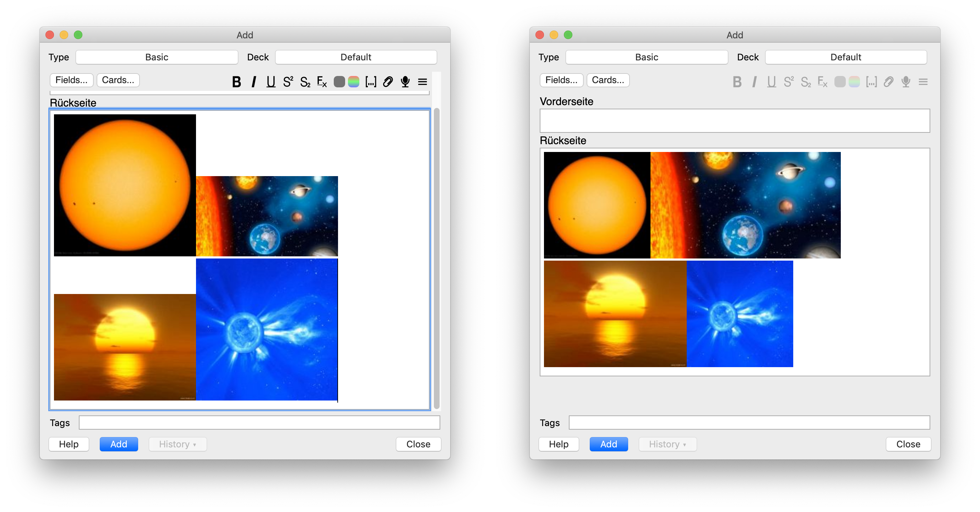
Task: Focus the Vorderseite field in right window
Action: (x=735, y=121)
